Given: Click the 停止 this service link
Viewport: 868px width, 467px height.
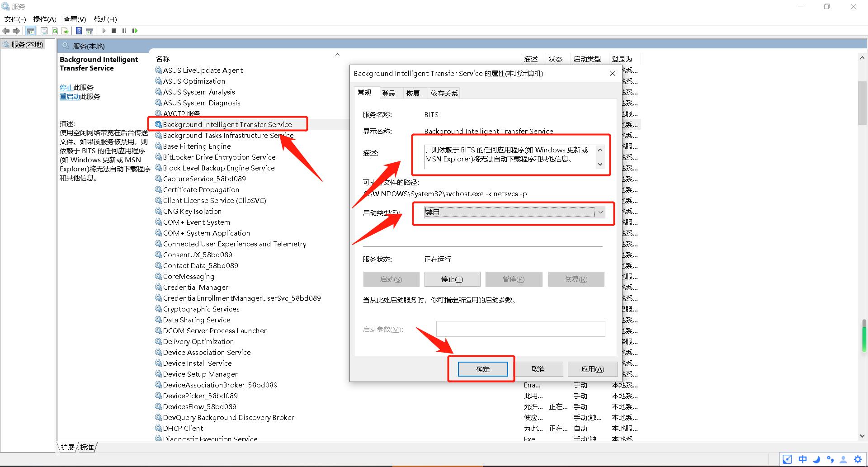Looking at the screenshot, I should pyautogui.click(x=66, y=87).
